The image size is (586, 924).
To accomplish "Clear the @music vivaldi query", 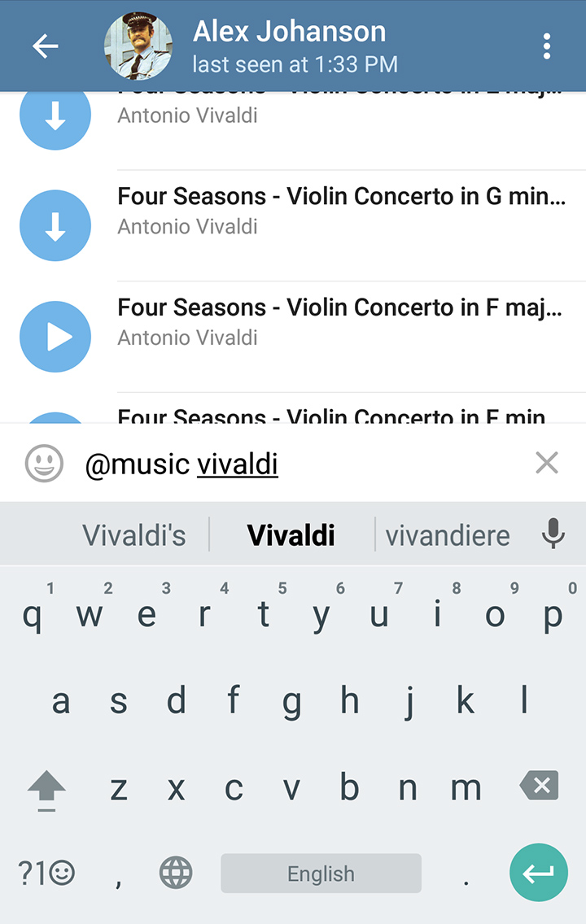I will 547,463.
